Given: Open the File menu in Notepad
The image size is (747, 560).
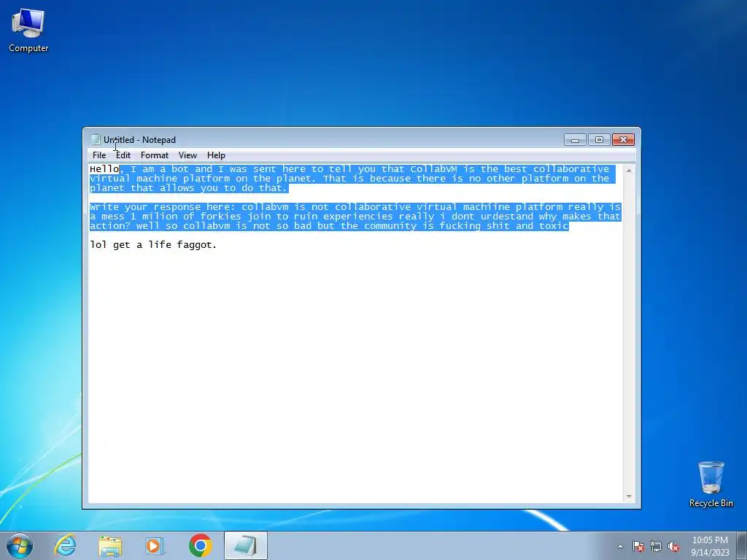Looking at the screenshot, I should [99, 155].
